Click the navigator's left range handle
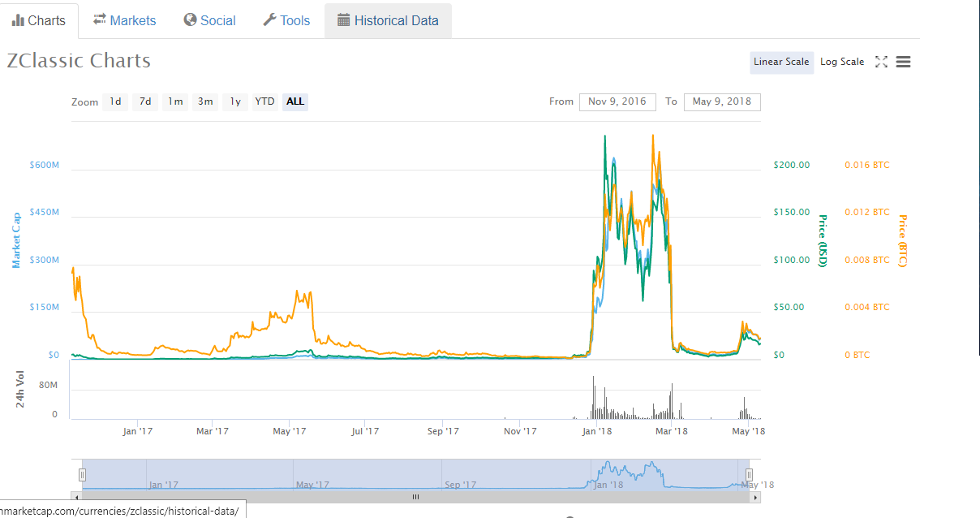Viewport: 980px width, 518px height. tap(82, 474)
